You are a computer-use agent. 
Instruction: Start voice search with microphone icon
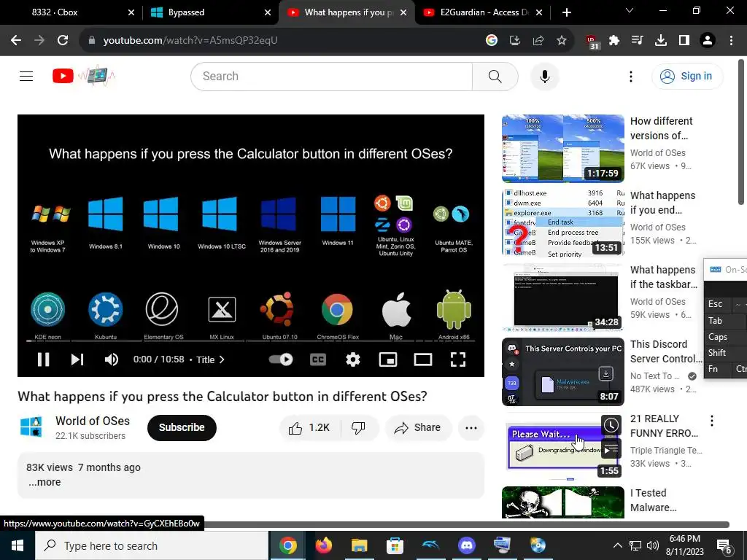click(544, 76)
